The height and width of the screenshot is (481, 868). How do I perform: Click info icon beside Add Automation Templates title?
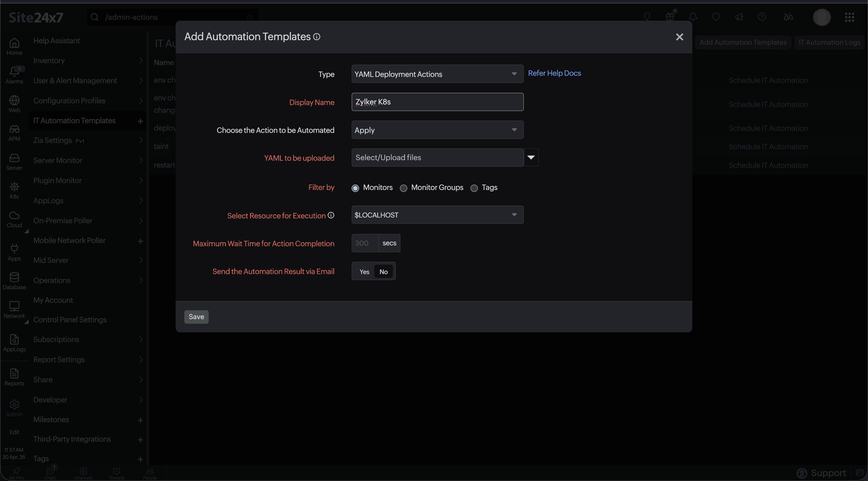click(317, 36)
